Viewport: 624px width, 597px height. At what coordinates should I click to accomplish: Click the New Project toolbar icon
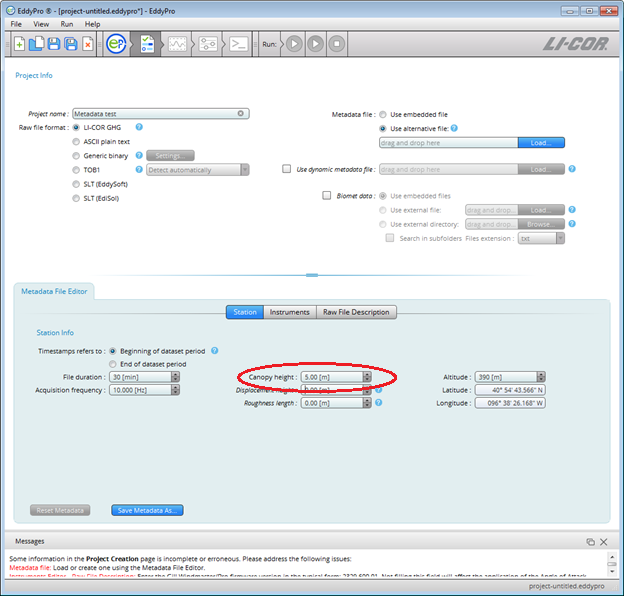tap(19, 44)
